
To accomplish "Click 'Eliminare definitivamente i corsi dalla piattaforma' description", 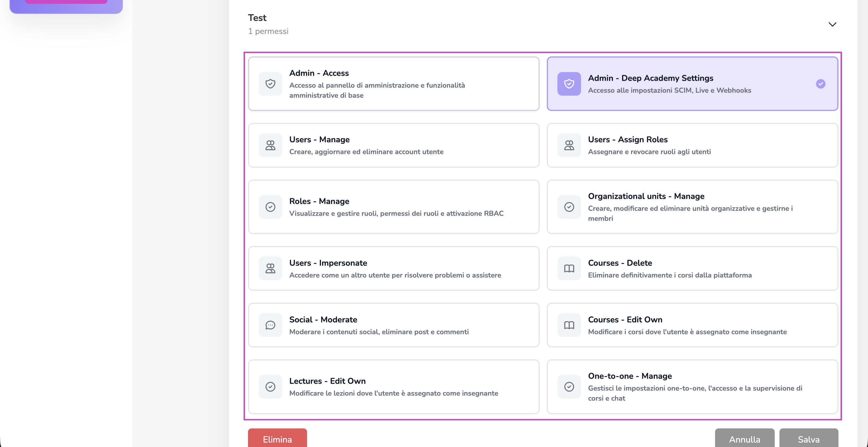I will tap(670, 275).
